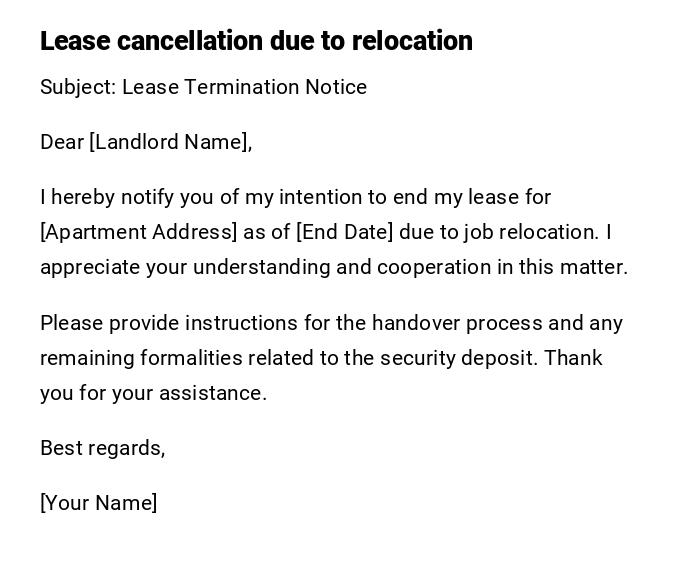This screenshot has width=700, height=566.
Task: Click the heading "Lease cancellation due to relocation"
Action: [256, 41]
